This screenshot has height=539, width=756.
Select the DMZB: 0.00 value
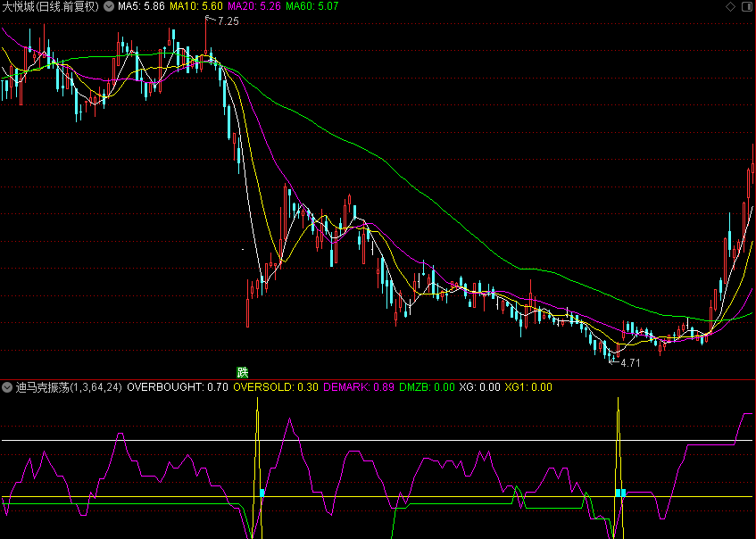427,387
